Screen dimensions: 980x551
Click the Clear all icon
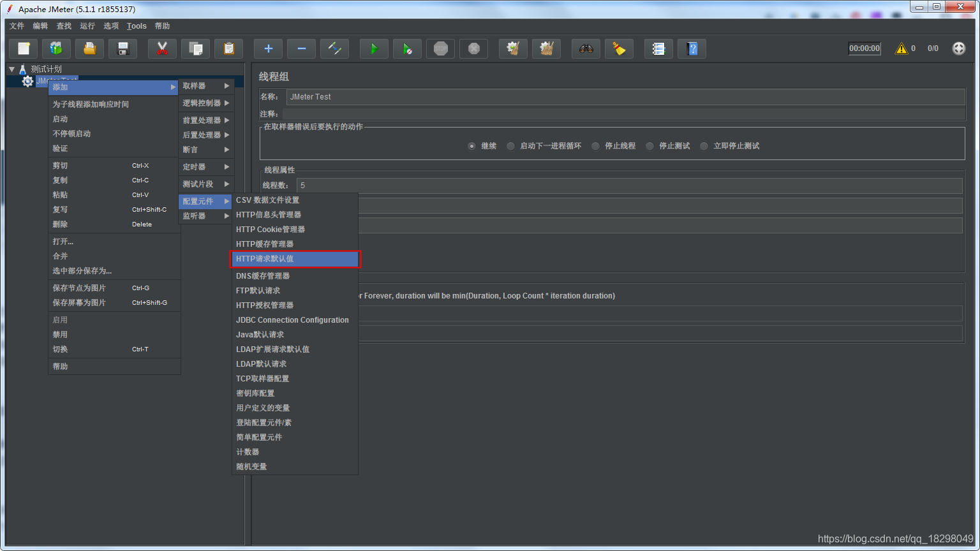pos(547,48)
